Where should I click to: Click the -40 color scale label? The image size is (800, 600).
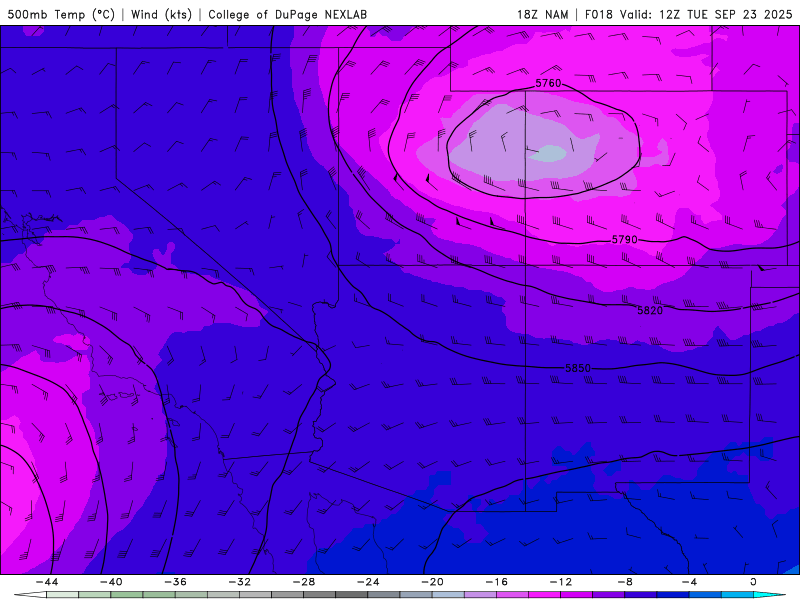pyautogui.click(x=111, y=582)
